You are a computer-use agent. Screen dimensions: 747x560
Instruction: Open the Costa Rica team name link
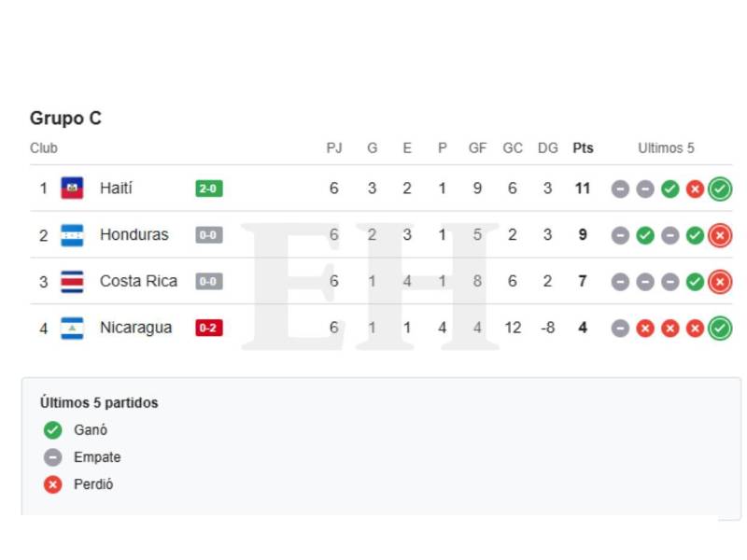click(x=138, y=281)
